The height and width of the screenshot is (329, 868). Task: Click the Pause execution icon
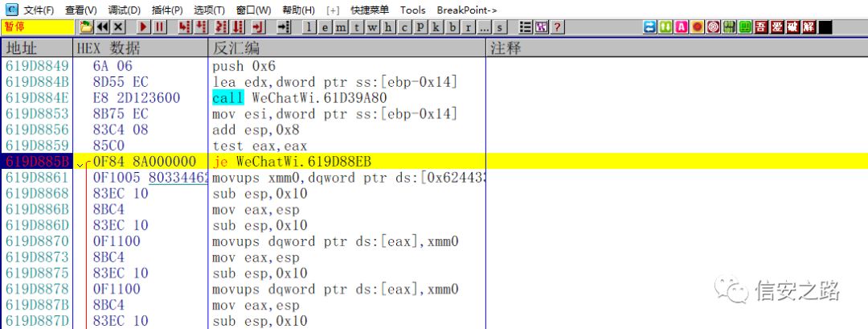tap(159, 27)
